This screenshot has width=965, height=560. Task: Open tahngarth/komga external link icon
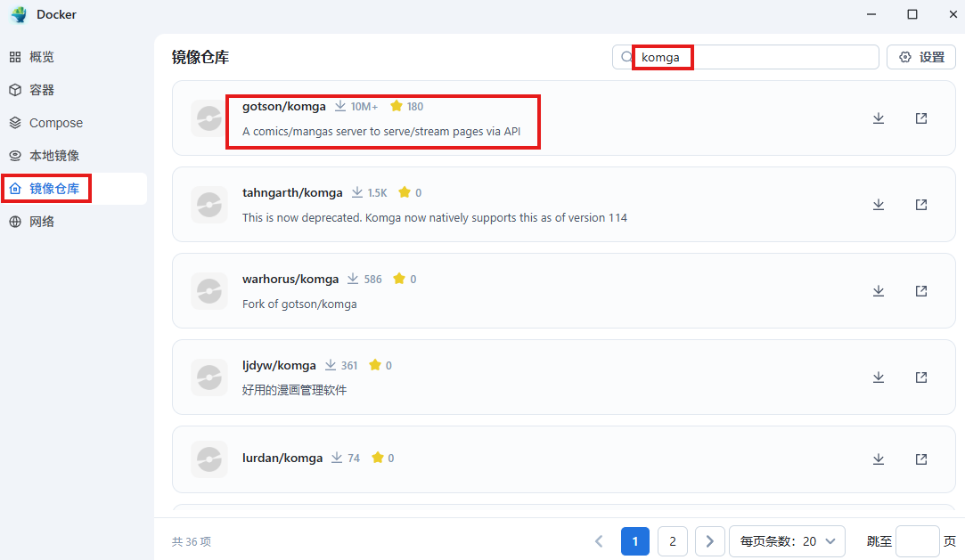[x=920, y=204]
